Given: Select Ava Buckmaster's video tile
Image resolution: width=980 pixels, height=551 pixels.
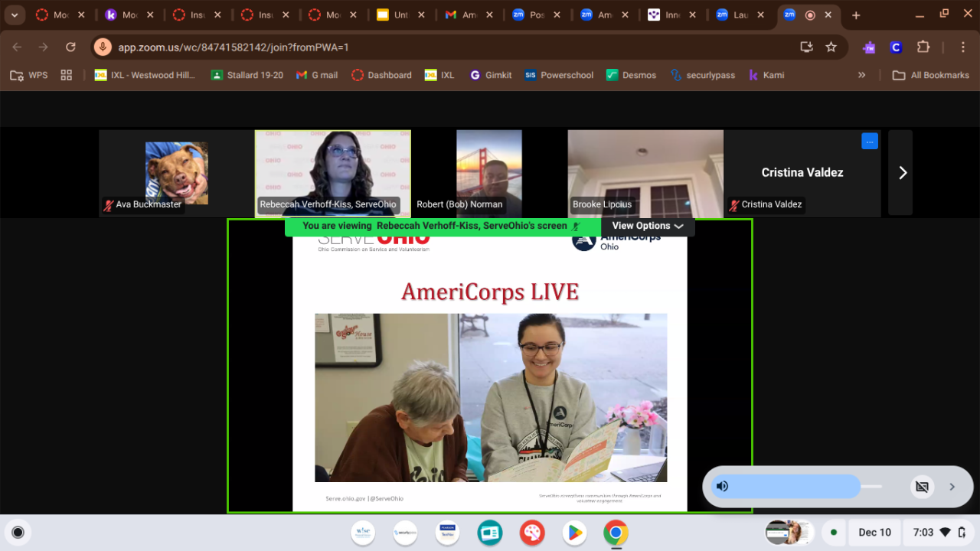Looking at the screenshot, I should [x=177, y=173].
